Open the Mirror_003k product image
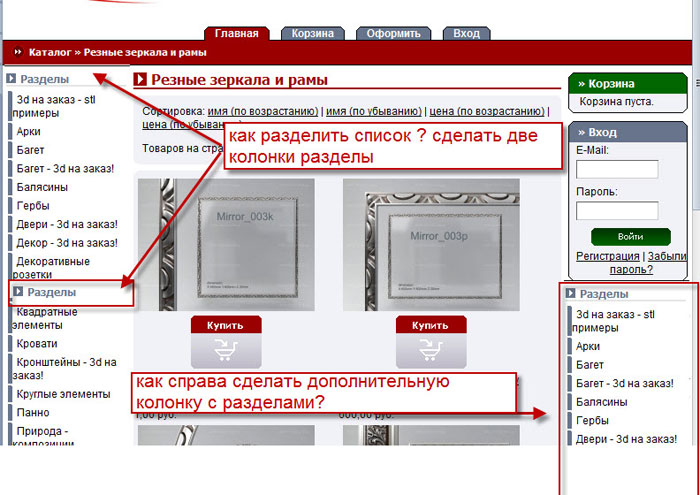Image resolution: width=700 pixels, height=495 pixels. 226,245
